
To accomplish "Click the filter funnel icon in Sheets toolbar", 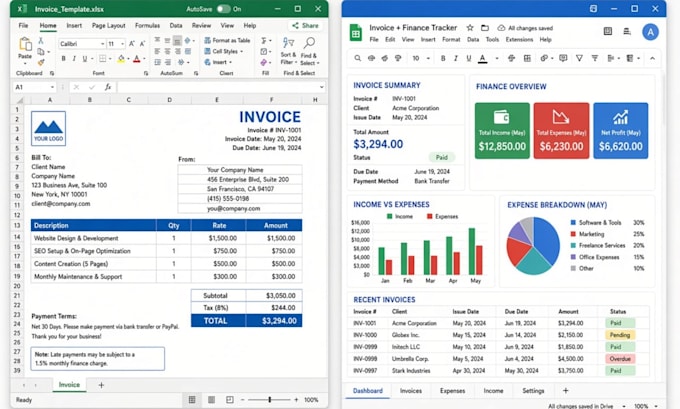I will coord(579,58).
